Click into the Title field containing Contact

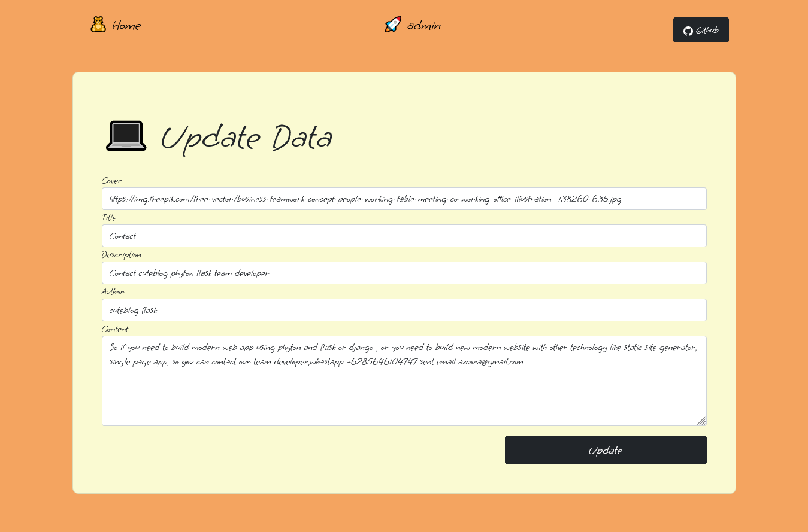[404, 236]
